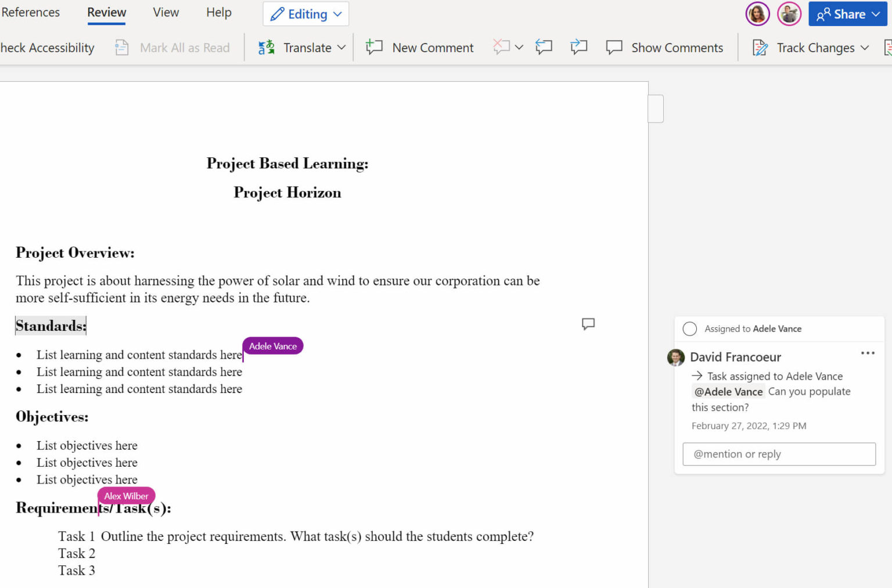Click the '@mention or reply' field
Viewport: 892px width, 588px height.
(778, 454)
